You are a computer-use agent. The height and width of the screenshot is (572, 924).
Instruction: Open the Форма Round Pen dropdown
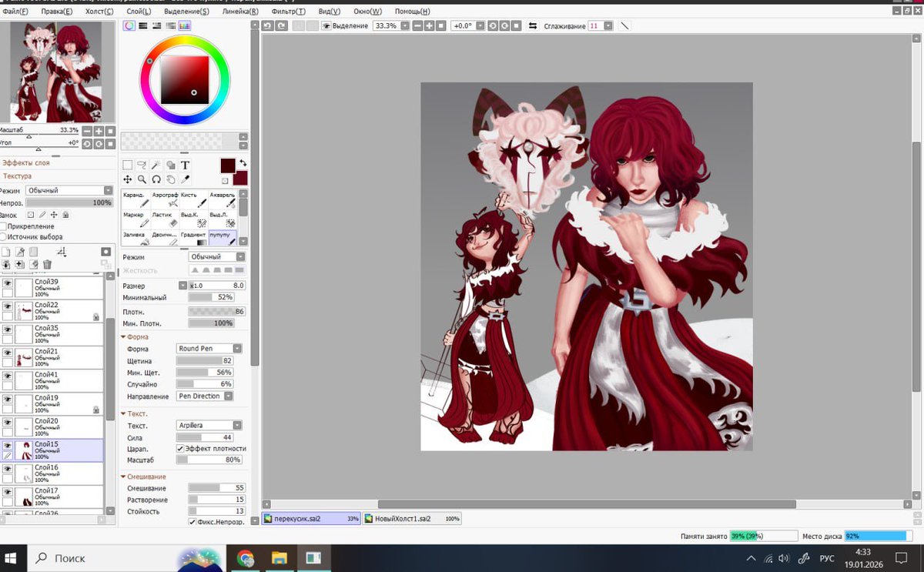pos(209,349)
